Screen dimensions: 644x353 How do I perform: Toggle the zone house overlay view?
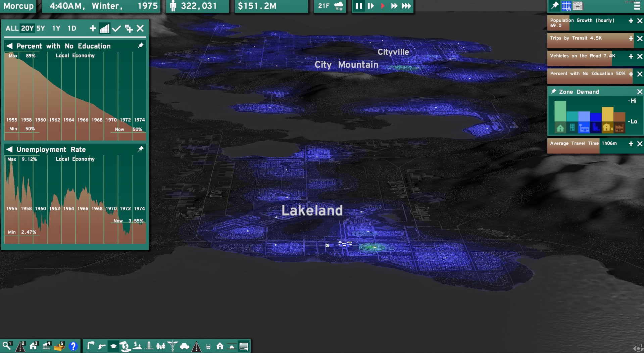click(220, 346)
